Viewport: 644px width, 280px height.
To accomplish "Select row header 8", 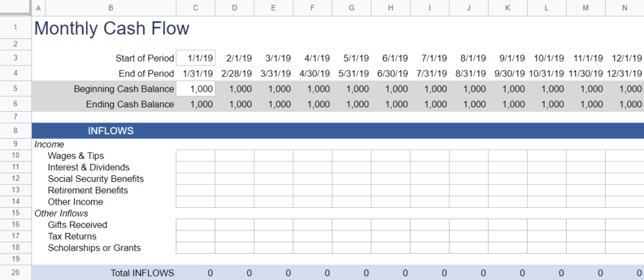I will click(16, 131).
